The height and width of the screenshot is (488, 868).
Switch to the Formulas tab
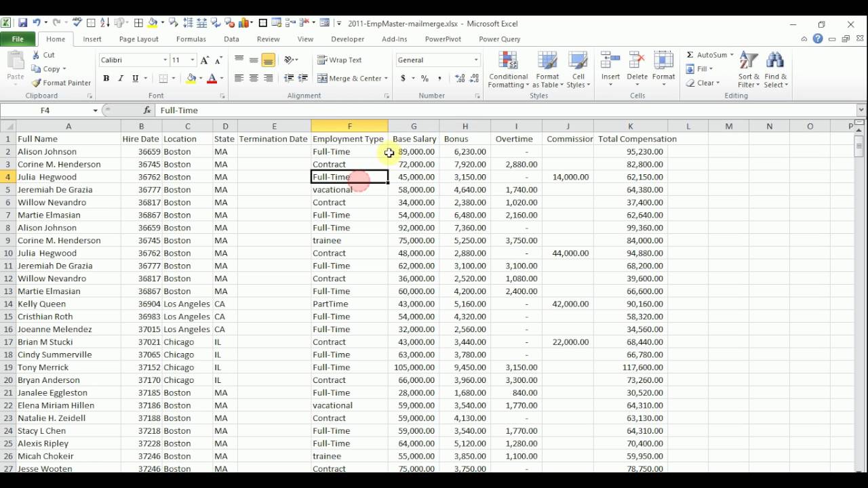[191, 39]
